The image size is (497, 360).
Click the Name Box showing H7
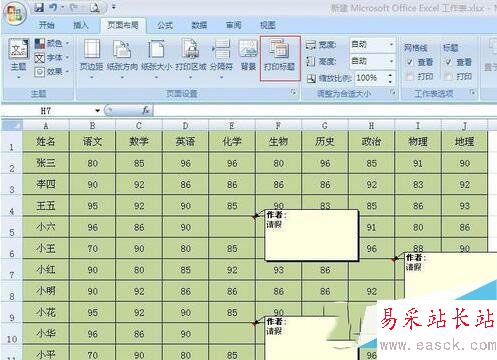(x=47, y=110)
